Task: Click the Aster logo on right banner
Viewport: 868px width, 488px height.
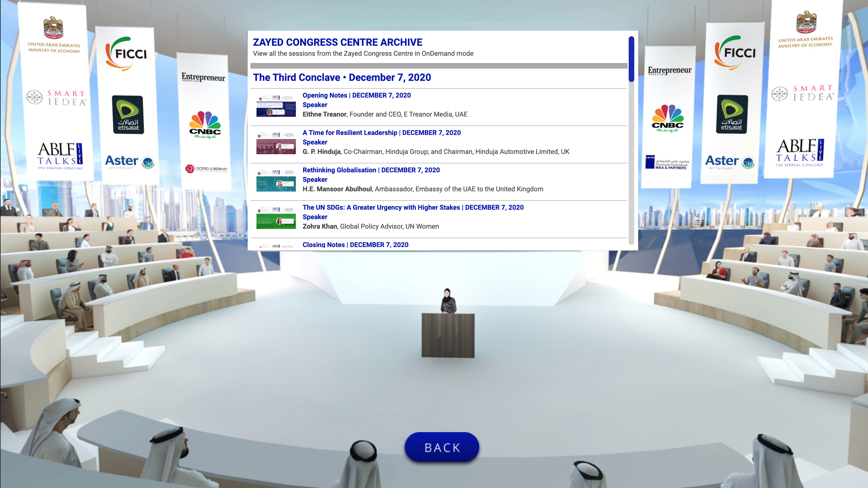Action: point(730,162)
